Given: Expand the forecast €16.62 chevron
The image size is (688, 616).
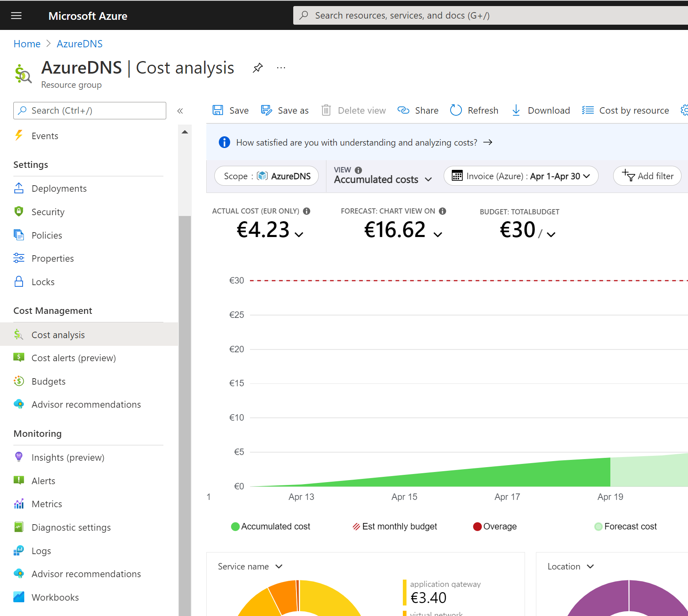Looking at the screenshot, I should [x=438, y=235].
